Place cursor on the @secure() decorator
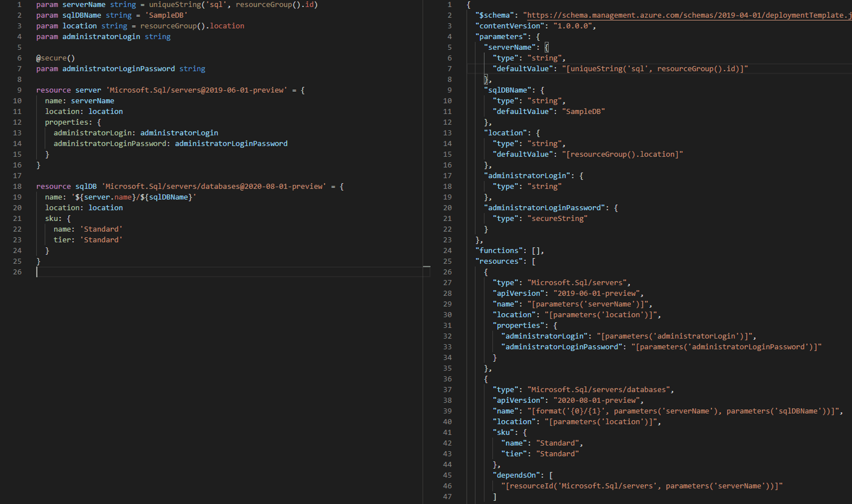 (x=55, y=58)
